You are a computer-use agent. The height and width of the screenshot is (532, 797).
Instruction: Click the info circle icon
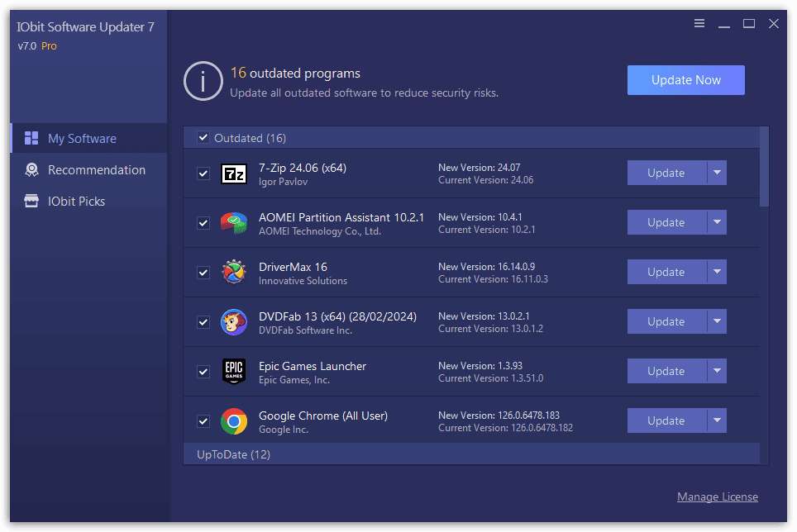pos(203,81)
